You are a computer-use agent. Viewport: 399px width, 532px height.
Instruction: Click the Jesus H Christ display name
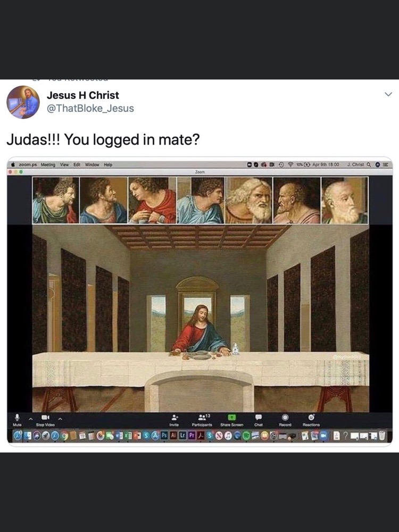pyautogui.click(x=83, y=95)
